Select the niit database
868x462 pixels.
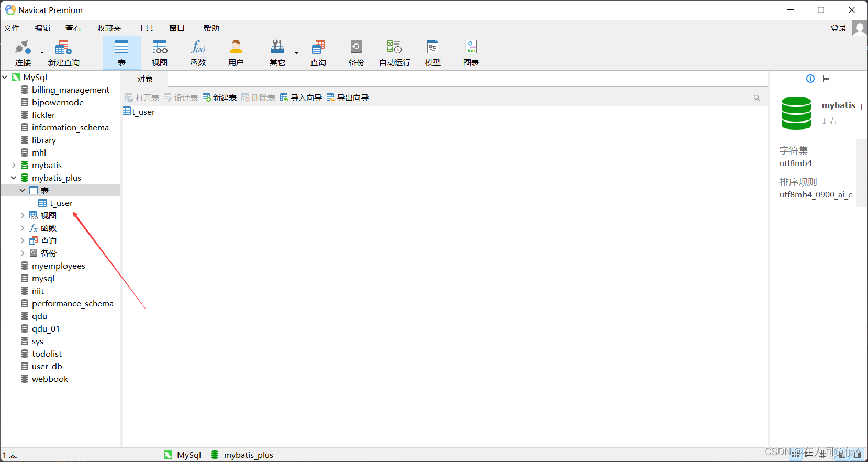pos(38,291)
